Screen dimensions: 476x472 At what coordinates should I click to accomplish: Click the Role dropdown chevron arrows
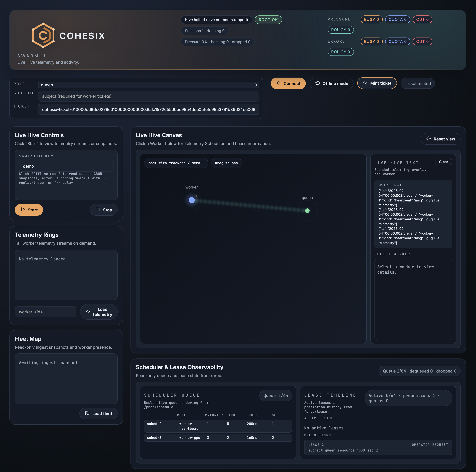(x=255, y=85)
